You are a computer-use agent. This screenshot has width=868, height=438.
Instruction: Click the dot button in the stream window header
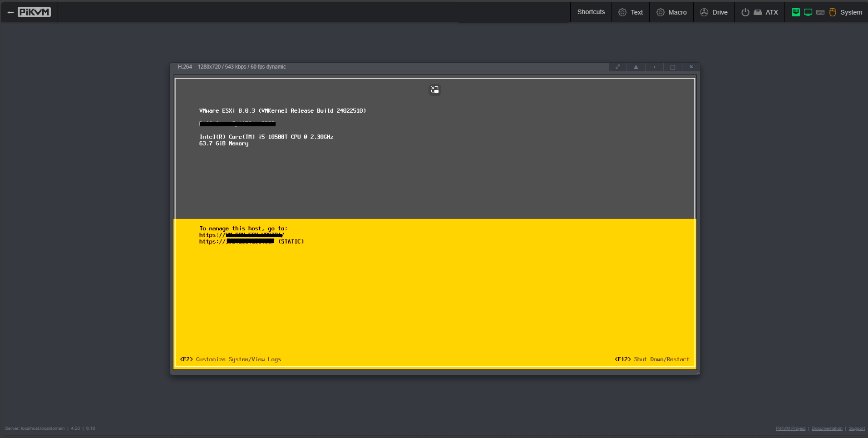pos(654,67)
